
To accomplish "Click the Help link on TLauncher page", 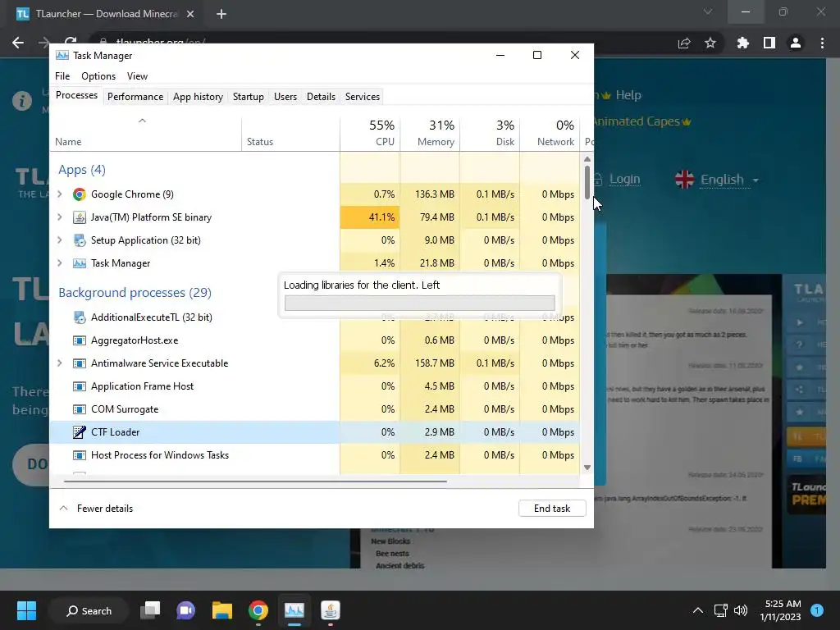I will [x=628, y=95].
